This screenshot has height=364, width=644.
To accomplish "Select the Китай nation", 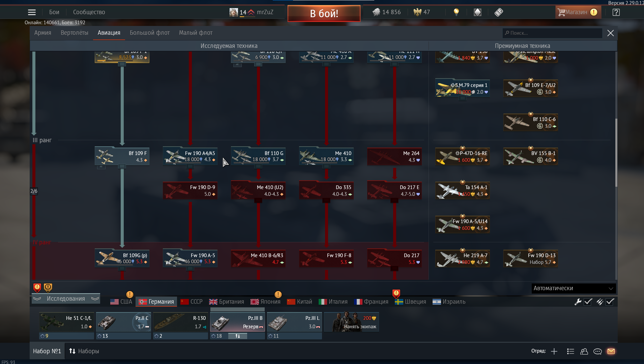I will (299, 302).
